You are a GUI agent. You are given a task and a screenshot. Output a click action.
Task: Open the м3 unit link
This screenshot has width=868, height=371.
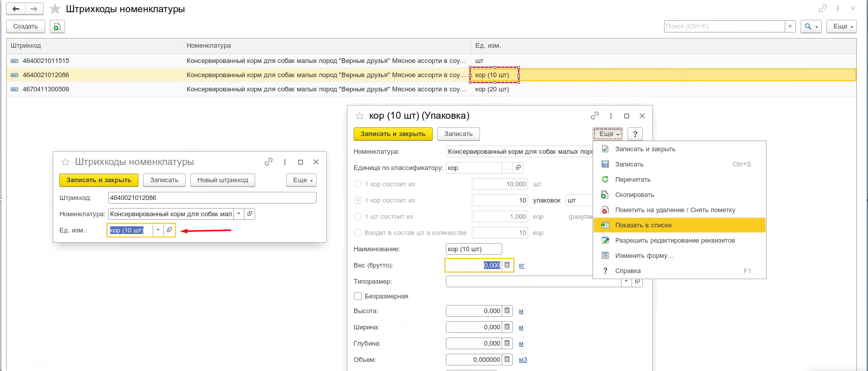pyautogui.click(x=523, y=360)
